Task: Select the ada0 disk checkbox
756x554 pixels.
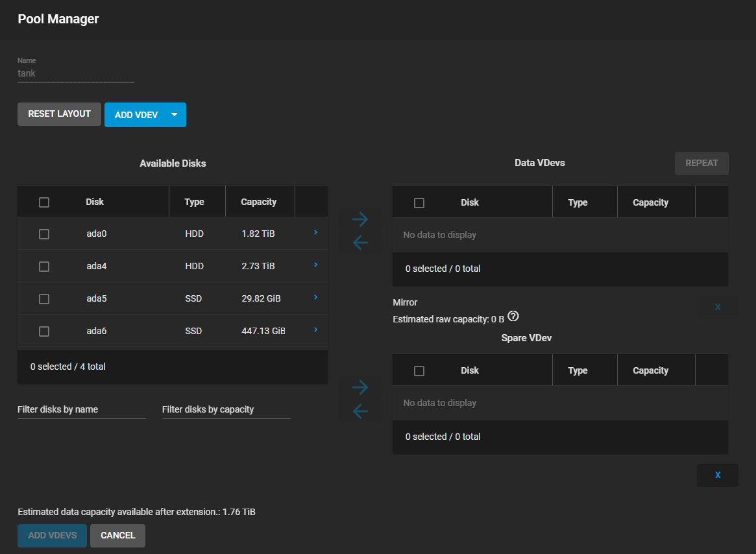Action: 44,234
